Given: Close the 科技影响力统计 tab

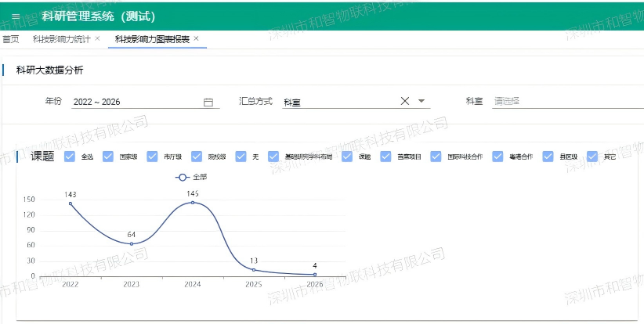Looking at the screenshot, I should 97,38.
